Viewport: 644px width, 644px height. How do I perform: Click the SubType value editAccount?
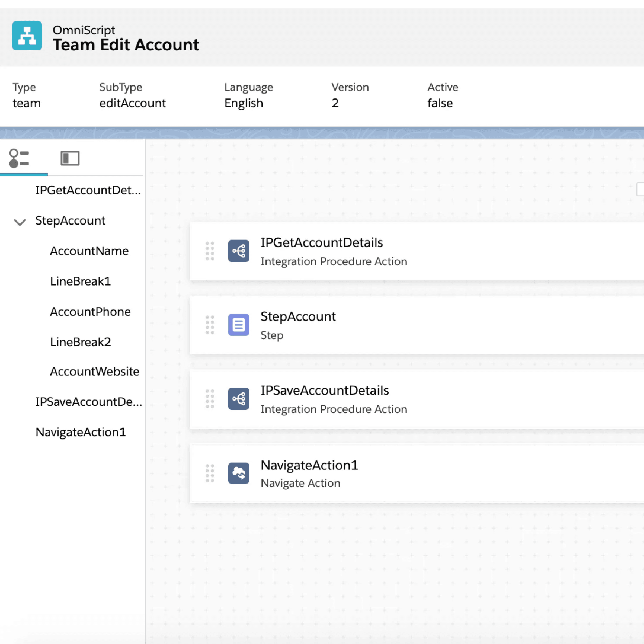(132, 103)
